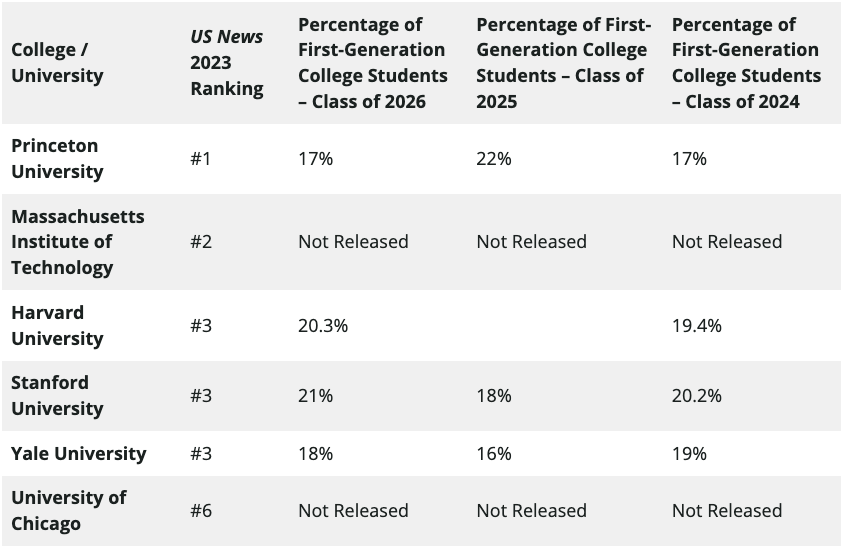Select the Princeton University row name
The width and height of the screenshot is (841, 546).
[57, 159]
